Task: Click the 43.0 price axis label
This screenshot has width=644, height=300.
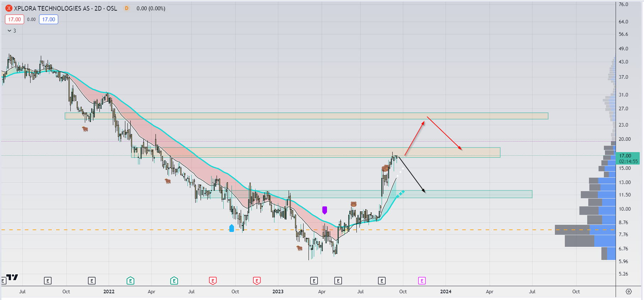Action: [x=623, y=62]
